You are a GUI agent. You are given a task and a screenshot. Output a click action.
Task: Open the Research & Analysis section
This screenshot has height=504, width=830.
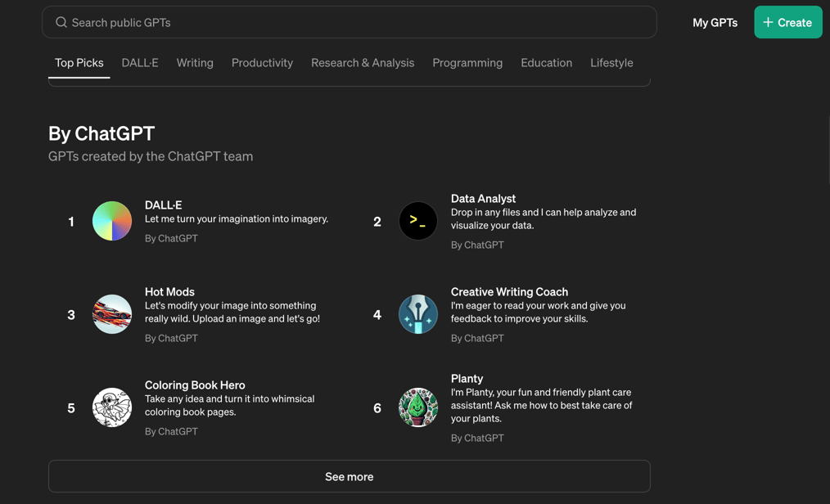(363, 62)
